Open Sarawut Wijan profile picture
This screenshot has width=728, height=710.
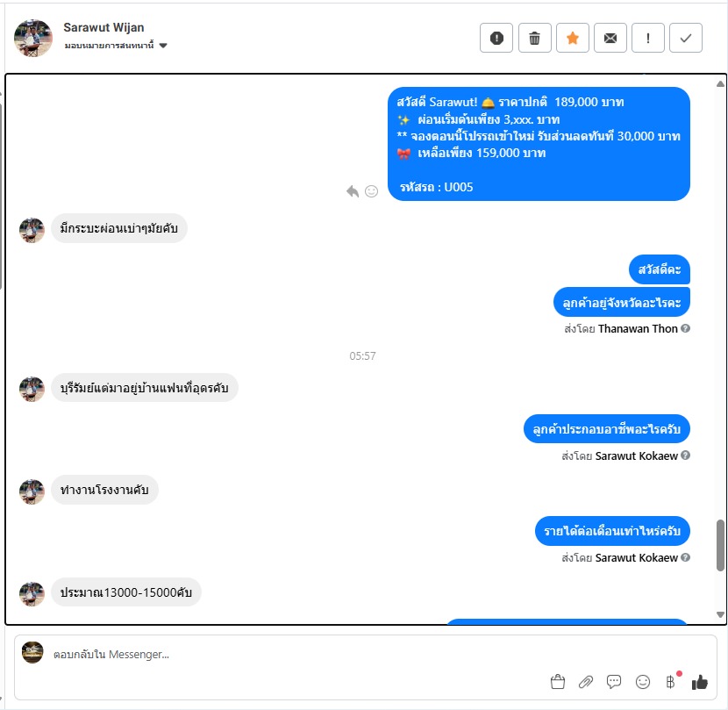(x=33, y=38)
